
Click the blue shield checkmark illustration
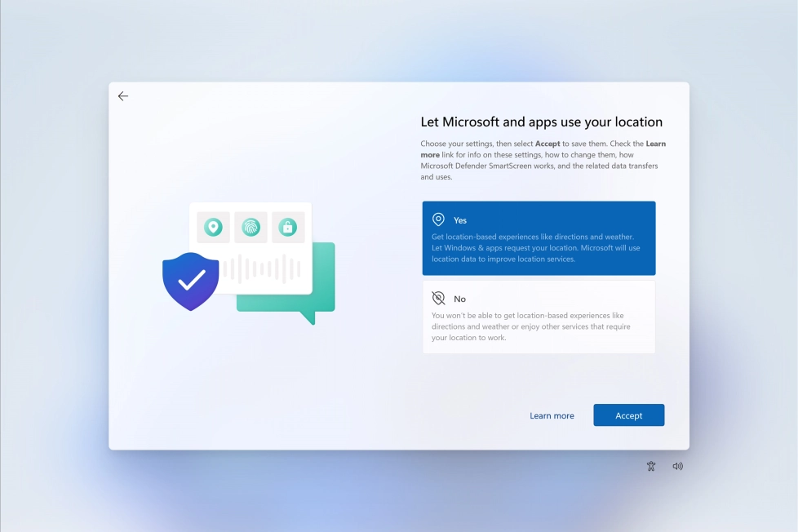tap(191, 281)
